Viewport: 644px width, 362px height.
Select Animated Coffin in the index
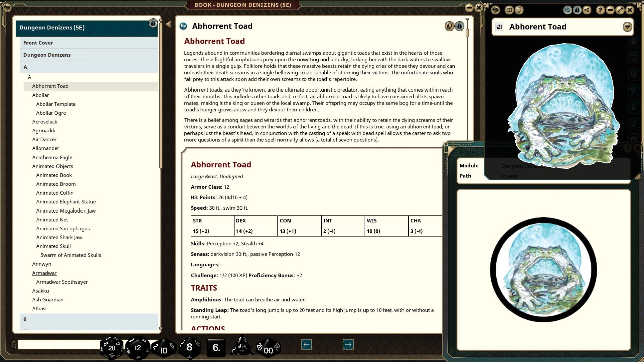click(x=55, y=193)
